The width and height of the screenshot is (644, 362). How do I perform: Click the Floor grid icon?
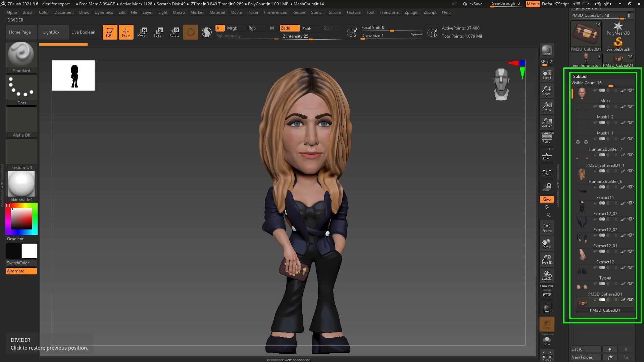click(547, 155)
